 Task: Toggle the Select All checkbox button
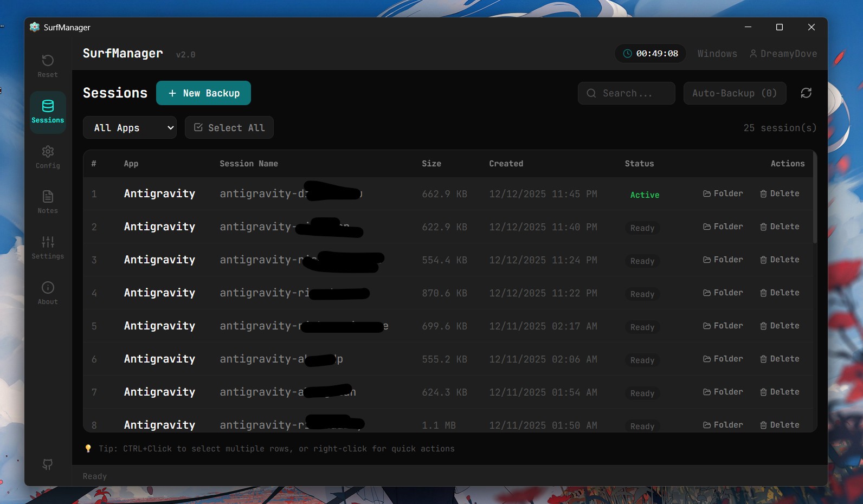(x=229, y=128)
